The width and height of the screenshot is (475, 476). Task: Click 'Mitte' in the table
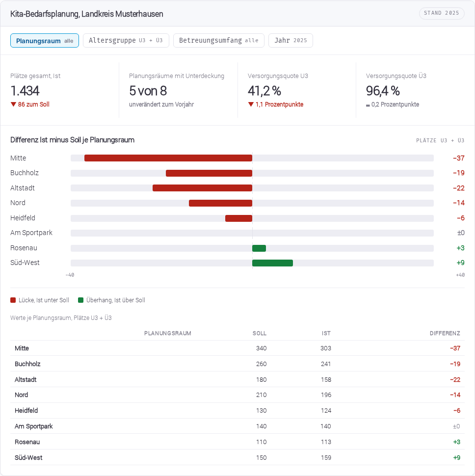(22, 348)
